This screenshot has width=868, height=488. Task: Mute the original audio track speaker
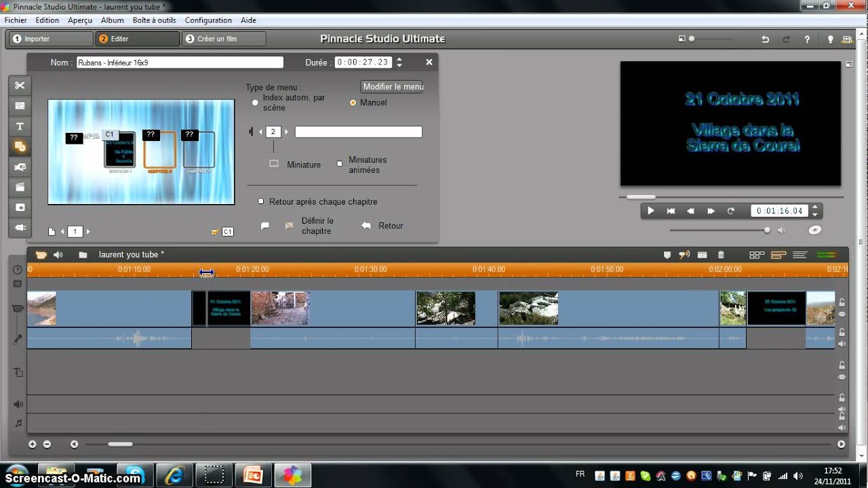click(842, 344)
